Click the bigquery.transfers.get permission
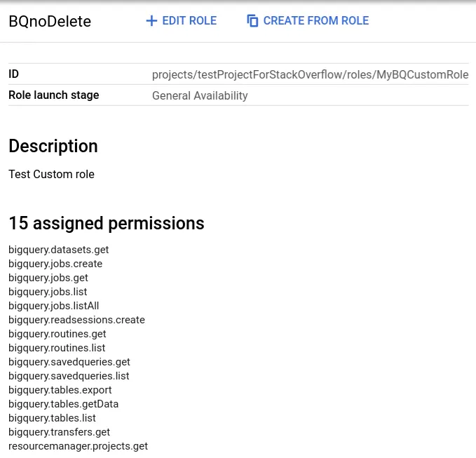Viewport: 476px width, 458px height. 60,432
